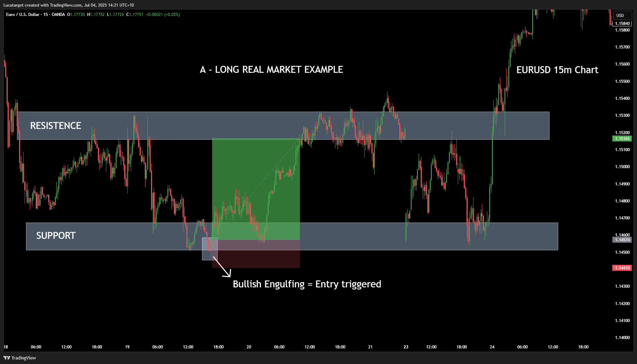Click the SUPPORT zone label
The width and height of the screenshot is (637, 364).
tap(56, 236)
